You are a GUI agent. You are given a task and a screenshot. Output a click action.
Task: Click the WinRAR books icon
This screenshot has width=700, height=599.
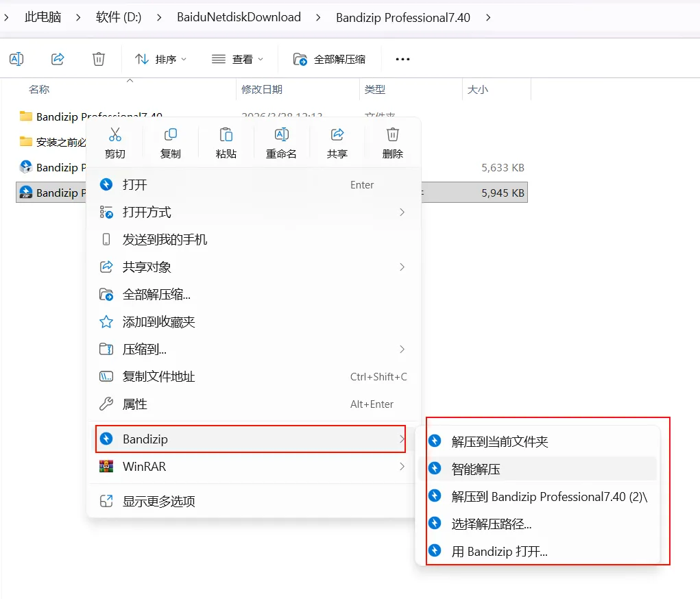106,467
